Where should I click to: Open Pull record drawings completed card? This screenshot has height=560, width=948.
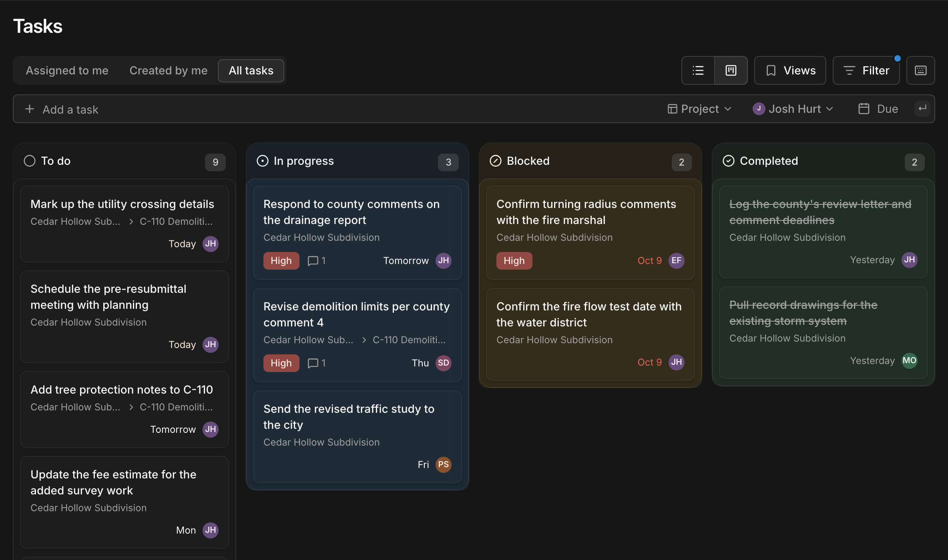click(x=823, y=333)
